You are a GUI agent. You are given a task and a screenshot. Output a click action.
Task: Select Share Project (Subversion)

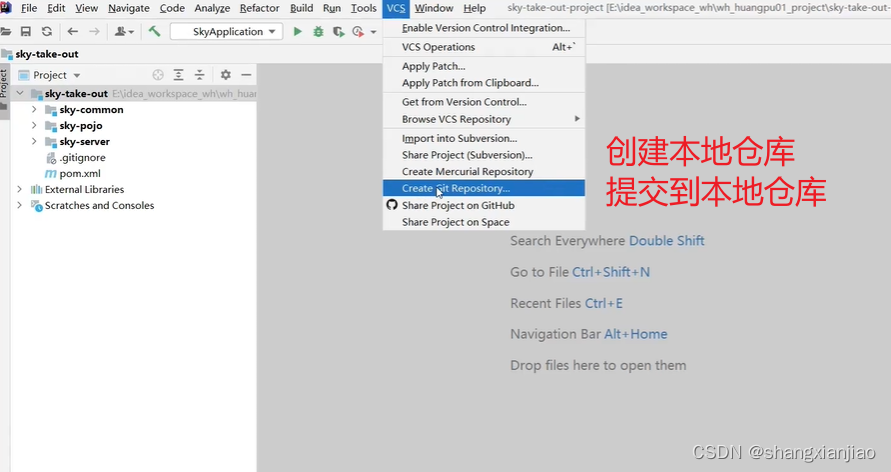[x=484, y=155]
